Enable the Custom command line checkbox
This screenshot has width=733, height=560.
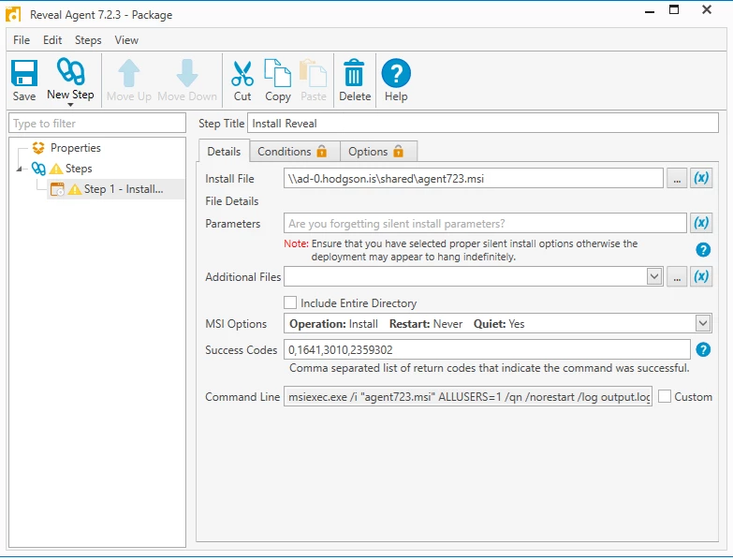[665, 396]
